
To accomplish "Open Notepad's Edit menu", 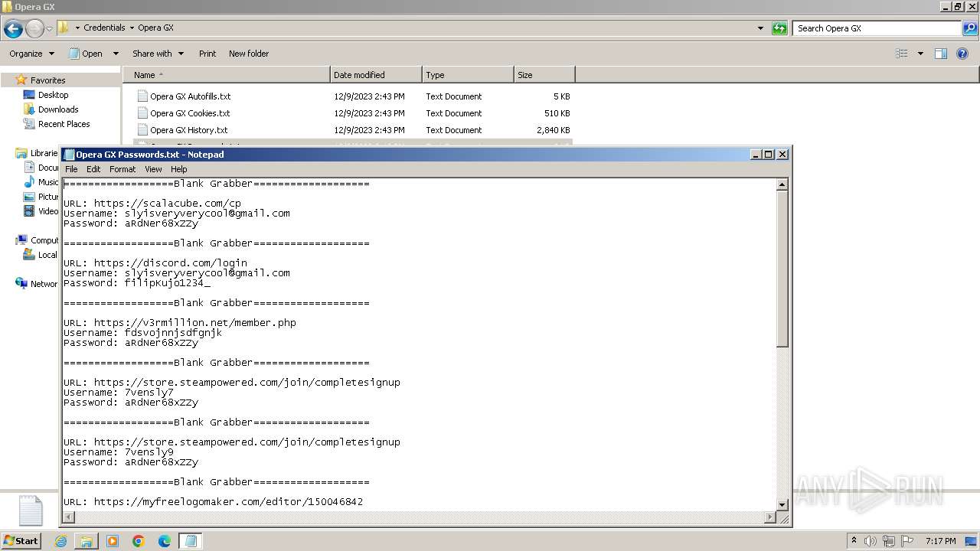I will tap(93, 169).
